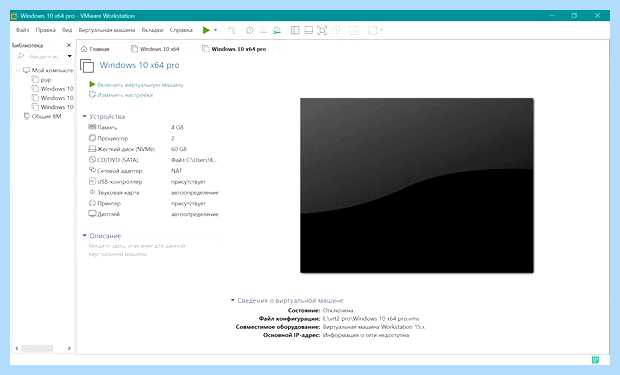Select Общие ВМ in the library tree

[43, 116]
